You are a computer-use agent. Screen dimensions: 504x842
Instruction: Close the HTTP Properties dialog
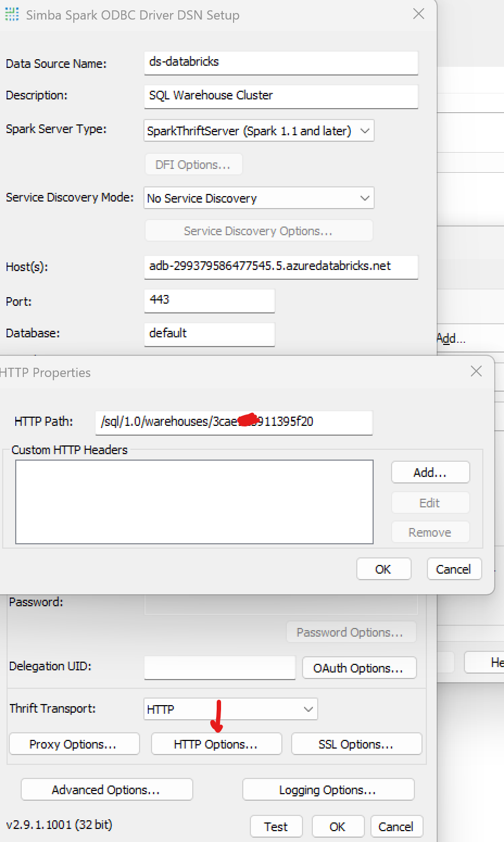(476, 371)
